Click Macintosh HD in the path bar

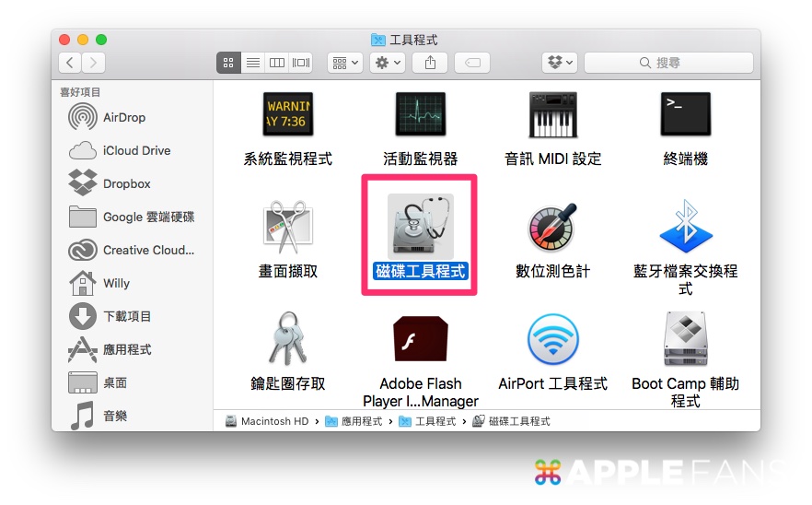click(268, 421)
